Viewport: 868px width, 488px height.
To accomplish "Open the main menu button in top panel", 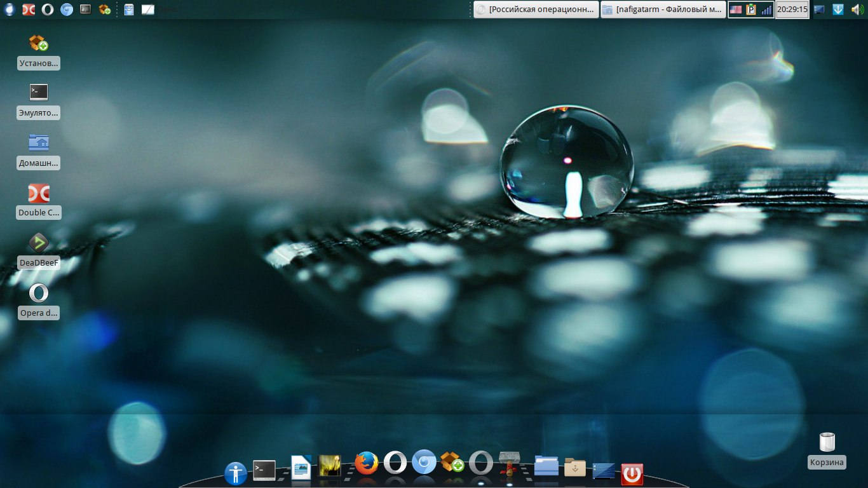I will (10, 10).
